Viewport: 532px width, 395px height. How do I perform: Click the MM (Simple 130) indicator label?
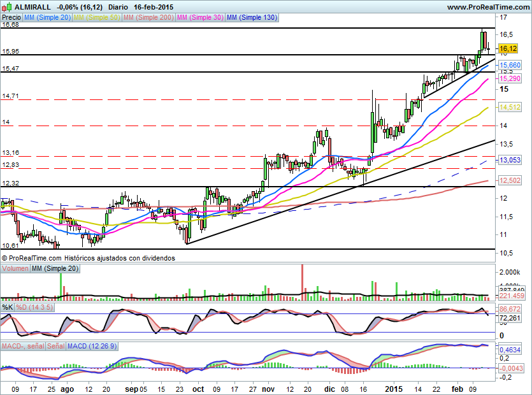click(x=252, y=18)
